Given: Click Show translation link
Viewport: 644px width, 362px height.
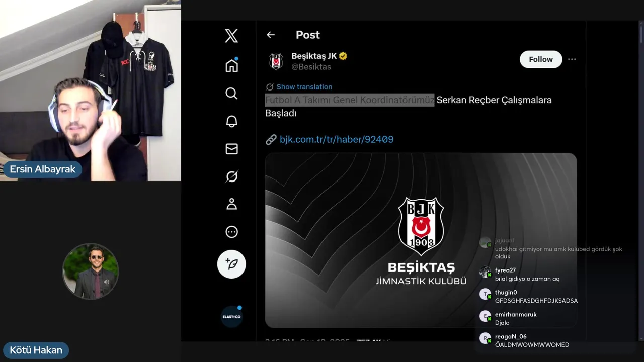Looking at the screenshot, I should coord(304,87).
